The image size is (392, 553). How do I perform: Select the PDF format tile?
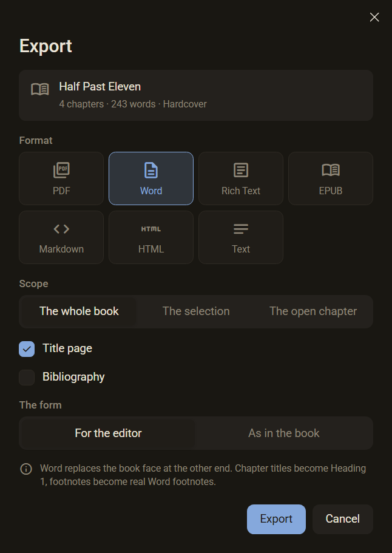click(61, 178)
